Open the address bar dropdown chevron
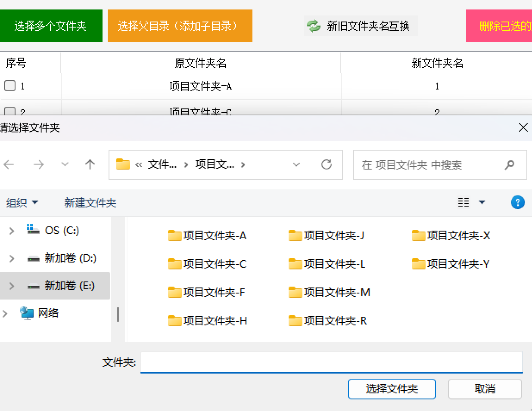This screenshot has width=532, height=411. click(296, 164)
